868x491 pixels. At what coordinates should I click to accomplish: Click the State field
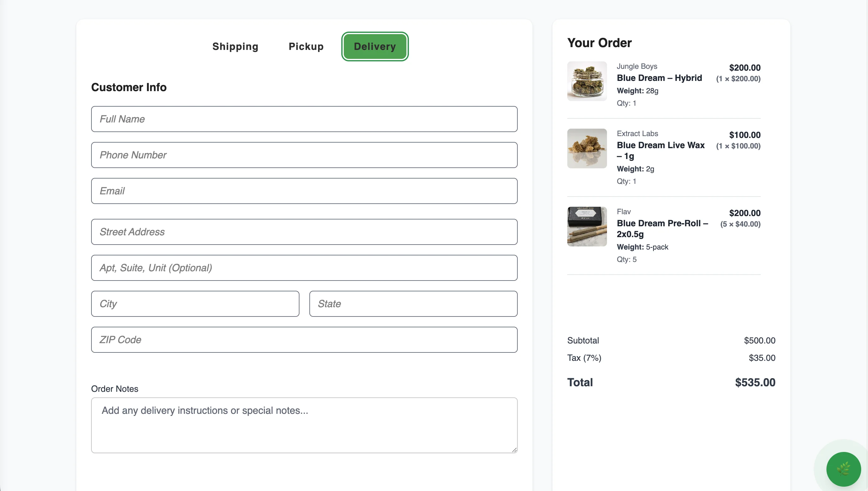[414, 304]
